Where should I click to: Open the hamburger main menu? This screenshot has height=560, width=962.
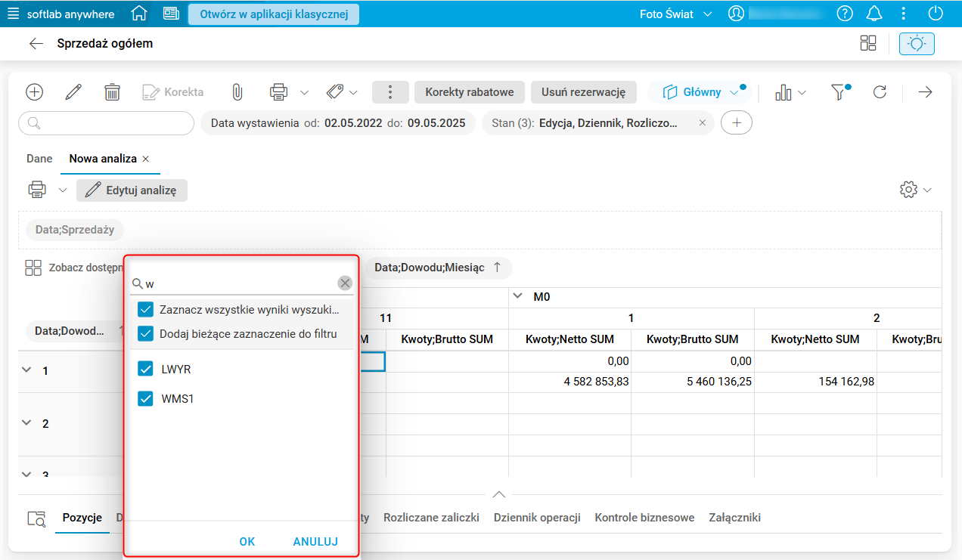pos(13,14)
